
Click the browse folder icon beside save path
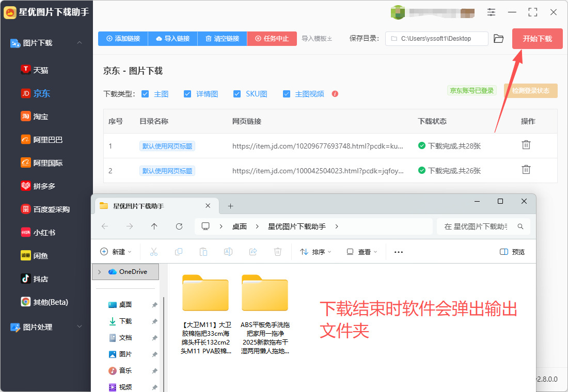(499, 39)
